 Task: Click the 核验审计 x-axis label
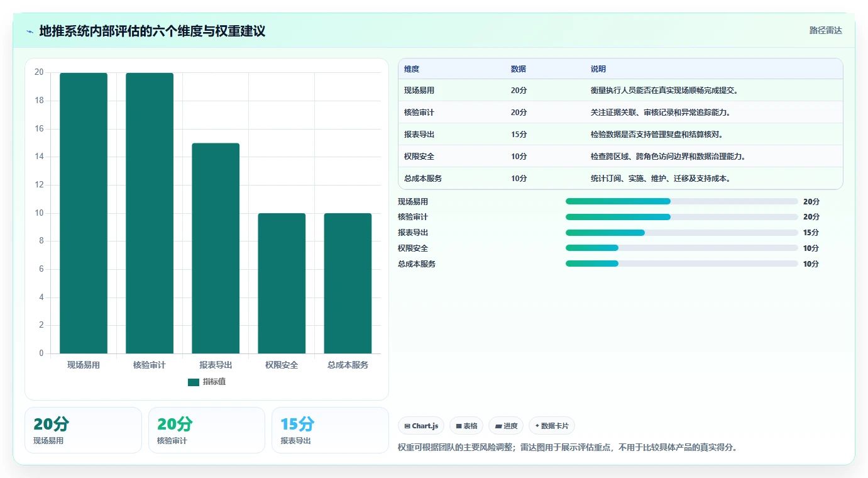click(x=150, y=365)
